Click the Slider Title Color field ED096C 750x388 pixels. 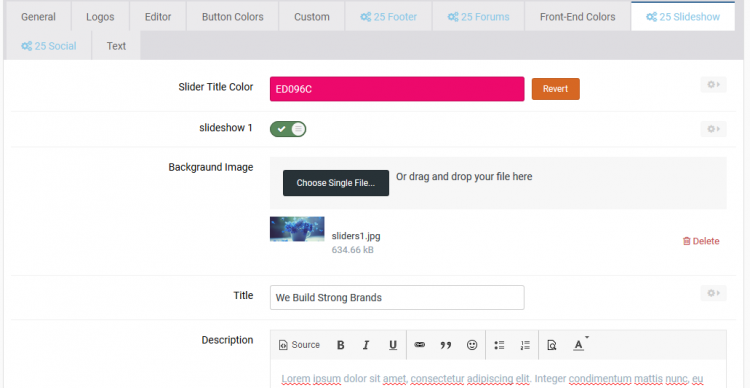pyautogui.click(x=397, y=89)
